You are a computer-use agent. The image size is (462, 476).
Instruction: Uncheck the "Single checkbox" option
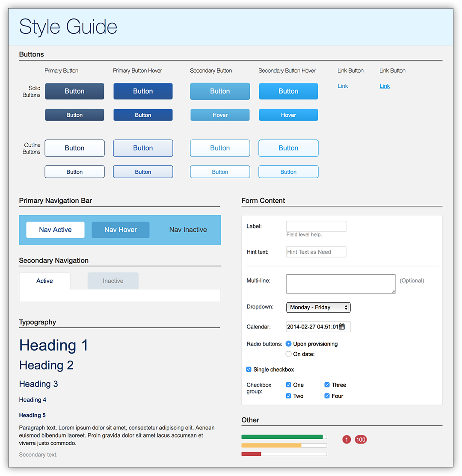click(x=249, y=369)
